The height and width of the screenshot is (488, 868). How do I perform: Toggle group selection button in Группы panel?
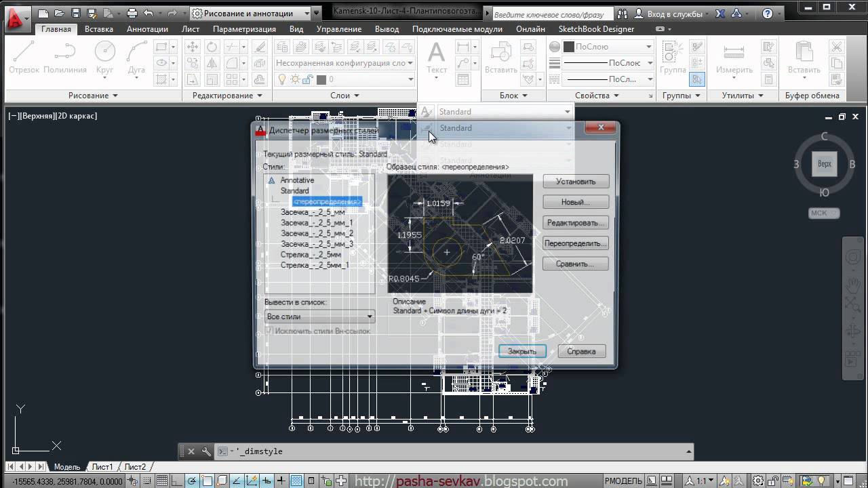click(697, 79)
